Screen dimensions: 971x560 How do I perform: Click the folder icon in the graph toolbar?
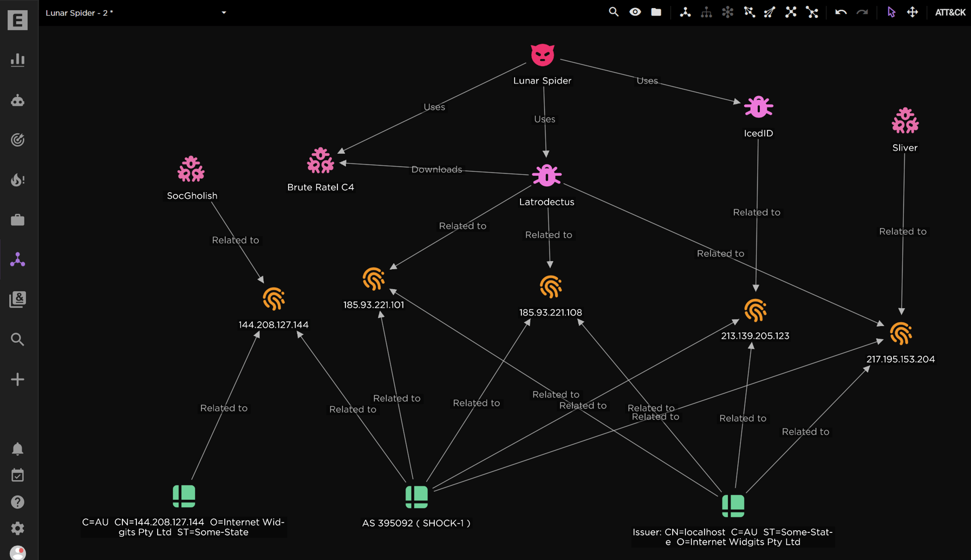pos(656,11)
